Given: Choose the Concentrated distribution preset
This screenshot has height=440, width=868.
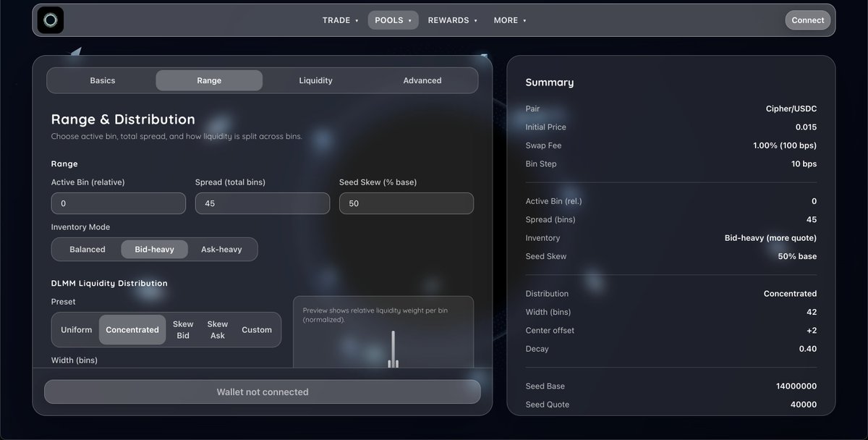Looking at the screenshot, I should pos(132,329).
